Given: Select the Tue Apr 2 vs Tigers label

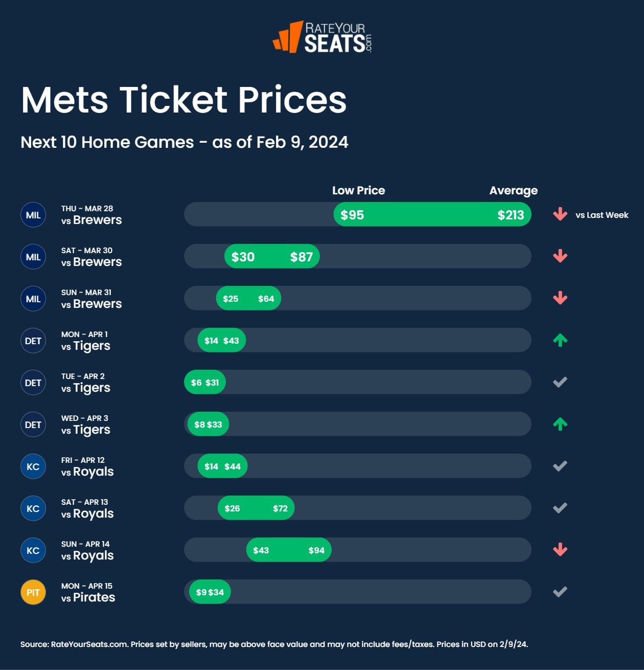Looking at the screenshot, I should [x=86, y=383].
